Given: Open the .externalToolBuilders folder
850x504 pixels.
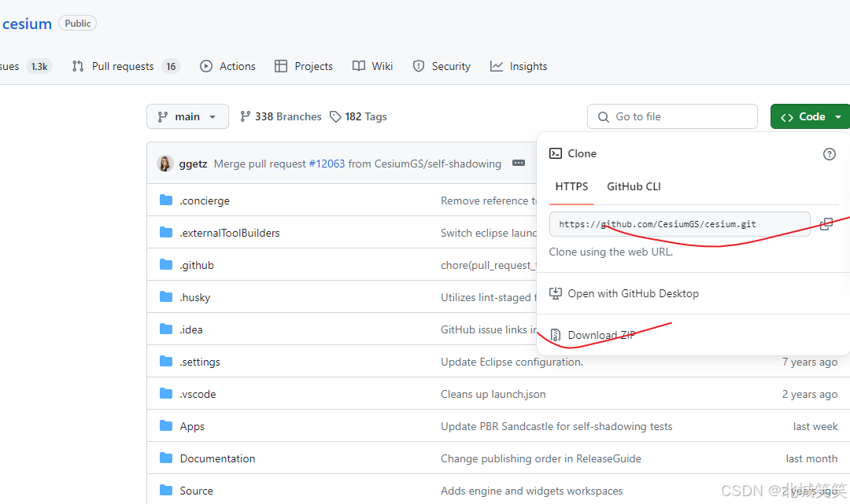Looking at the screenshot, I should (x=230, y=233).
